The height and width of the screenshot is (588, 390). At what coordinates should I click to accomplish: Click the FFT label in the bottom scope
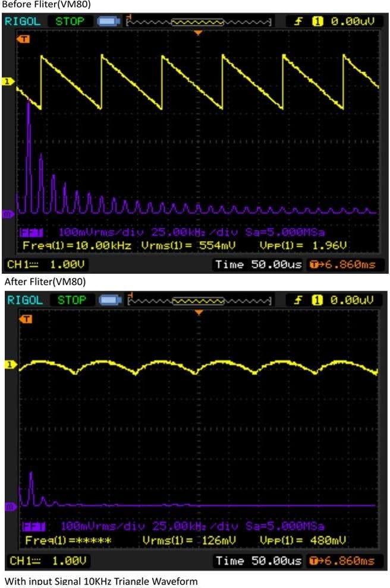(x=33, y=526)
